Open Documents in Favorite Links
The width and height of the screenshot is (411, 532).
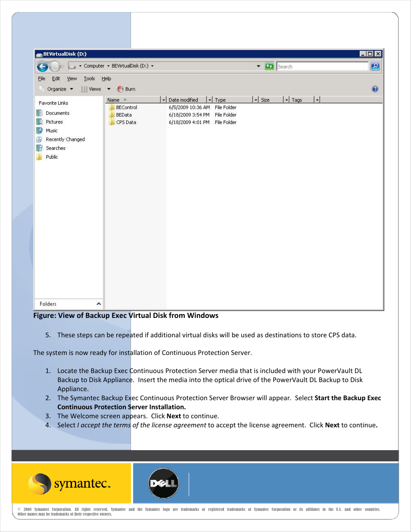pos(58,113)
